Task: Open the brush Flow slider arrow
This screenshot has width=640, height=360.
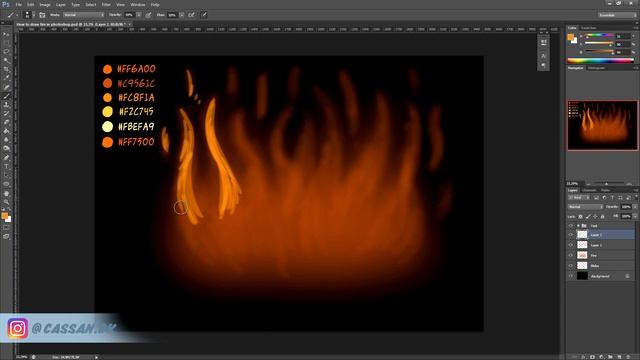Action: pos(182,15)
